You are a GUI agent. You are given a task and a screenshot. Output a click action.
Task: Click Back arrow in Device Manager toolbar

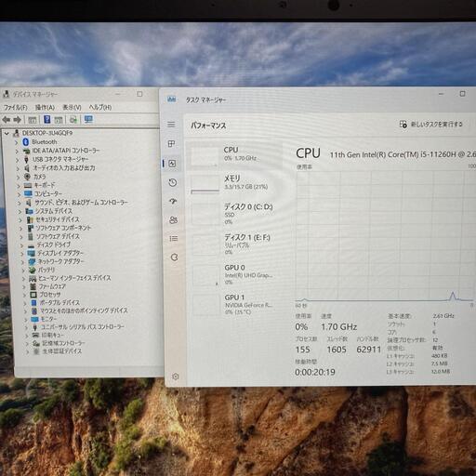[7, 120]
